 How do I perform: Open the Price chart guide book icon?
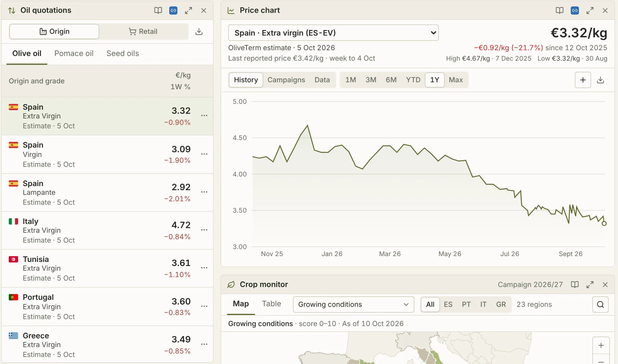click(x=559, y=10)
